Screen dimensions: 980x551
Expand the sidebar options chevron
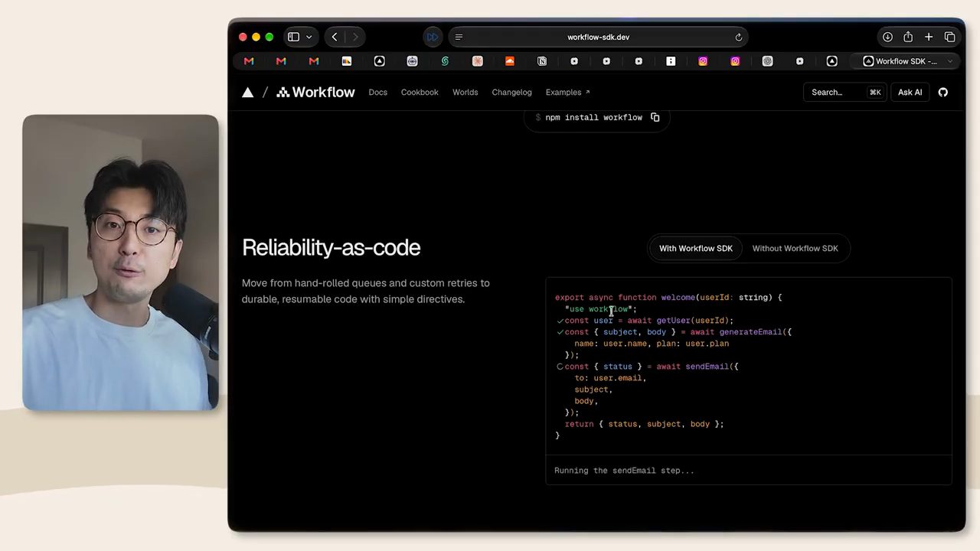309,37
